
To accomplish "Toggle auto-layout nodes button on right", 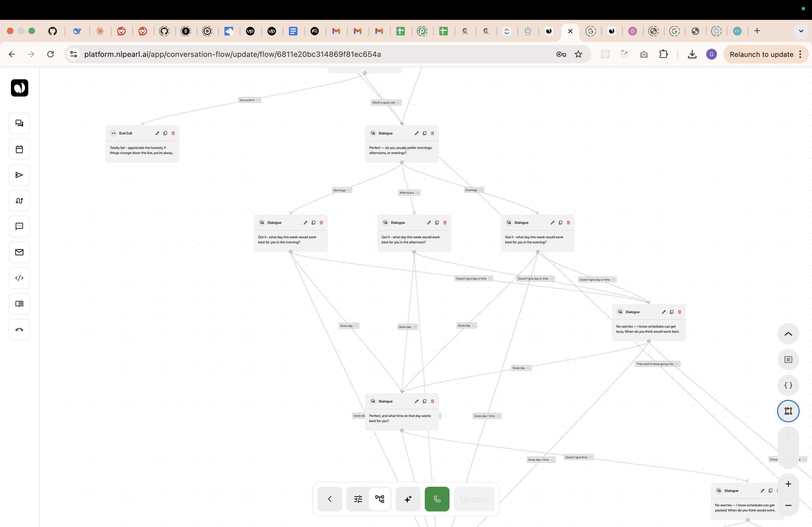I will (788, 411).
